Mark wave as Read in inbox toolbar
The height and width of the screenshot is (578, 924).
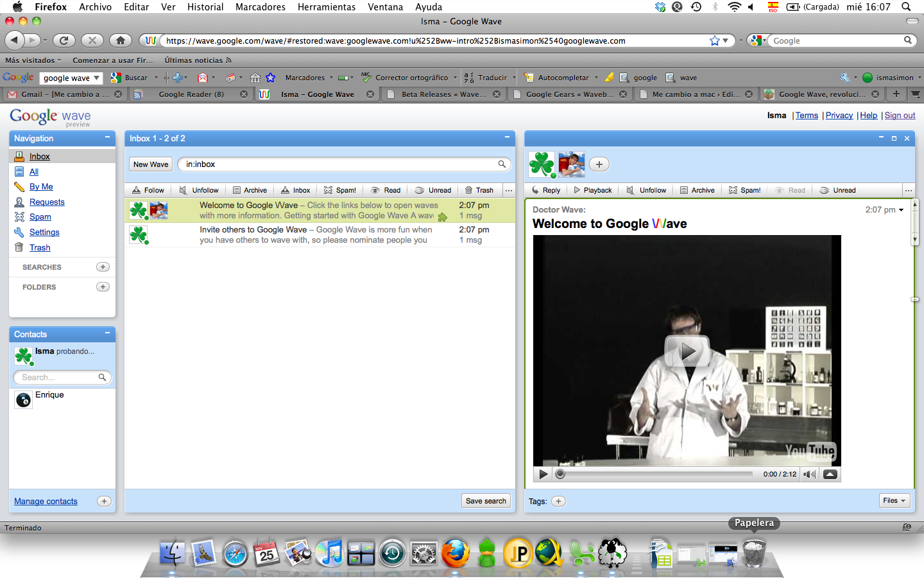click(x=386, y=190)
